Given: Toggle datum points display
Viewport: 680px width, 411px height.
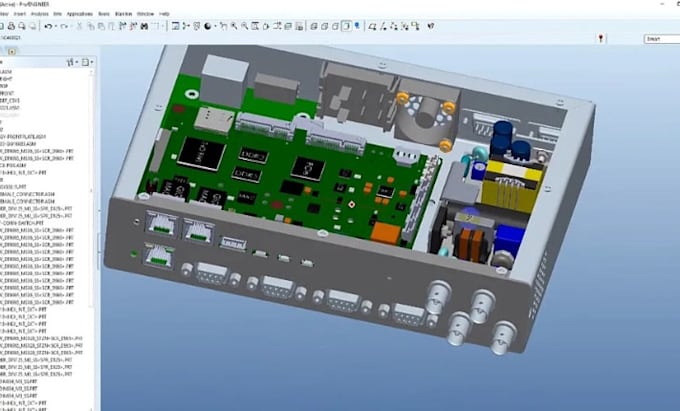Looking at the screenshot, I should [x=394, y=26].
